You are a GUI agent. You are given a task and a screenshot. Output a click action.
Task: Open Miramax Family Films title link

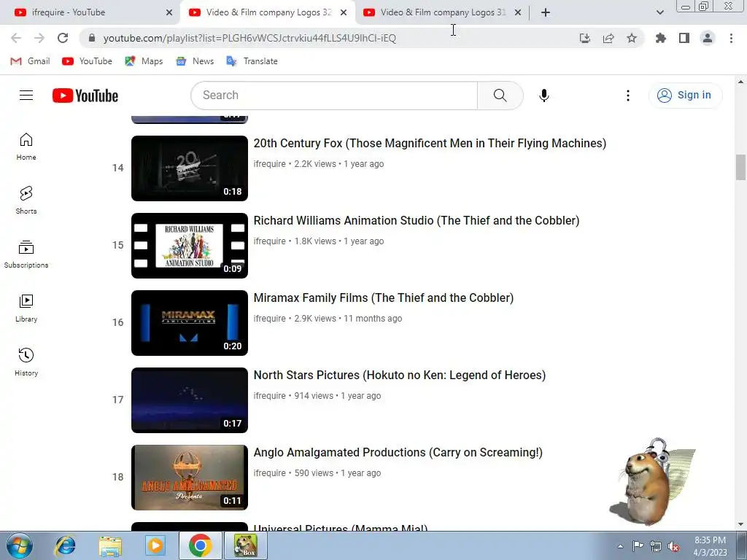[384, 297]
